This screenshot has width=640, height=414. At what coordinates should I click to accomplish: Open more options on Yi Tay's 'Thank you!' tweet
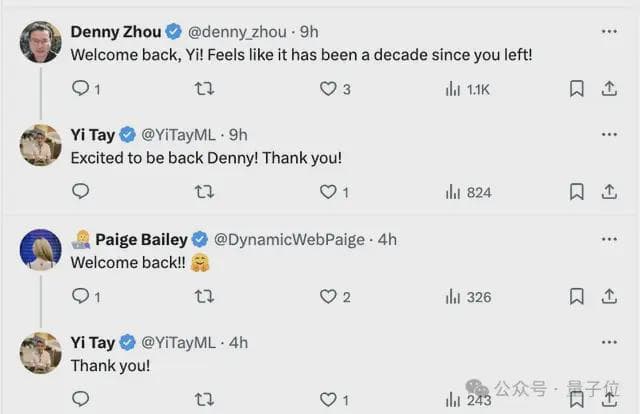[x=609, y=340]
